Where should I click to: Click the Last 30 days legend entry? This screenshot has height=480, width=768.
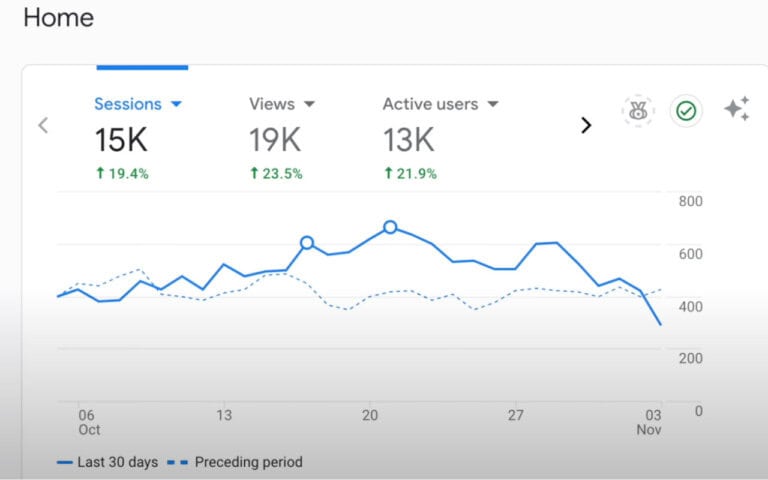point(107,462)
